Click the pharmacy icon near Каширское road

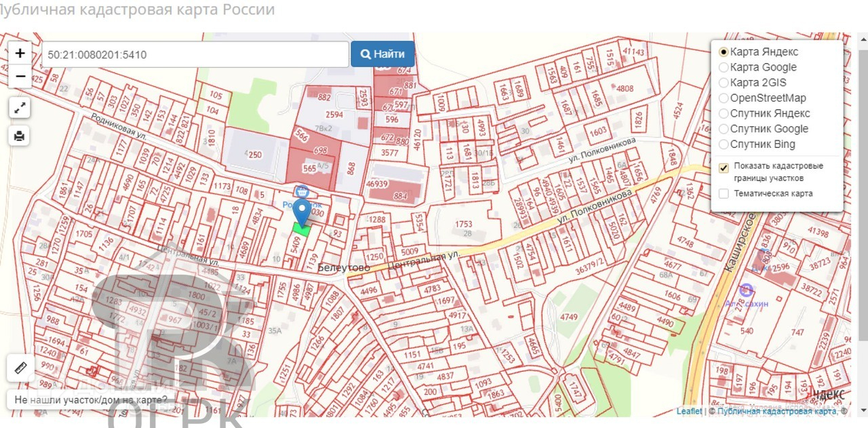coord(746,290)
